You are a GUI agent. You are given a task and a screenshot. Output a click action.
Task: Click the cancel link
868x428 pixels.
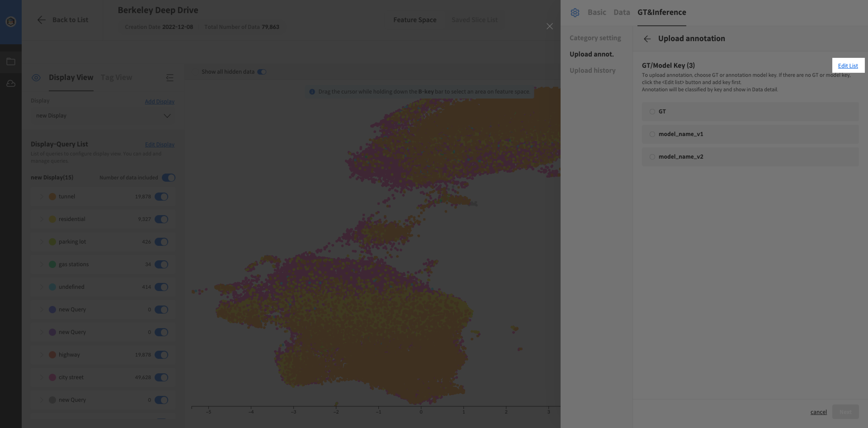tap(818, 412)
